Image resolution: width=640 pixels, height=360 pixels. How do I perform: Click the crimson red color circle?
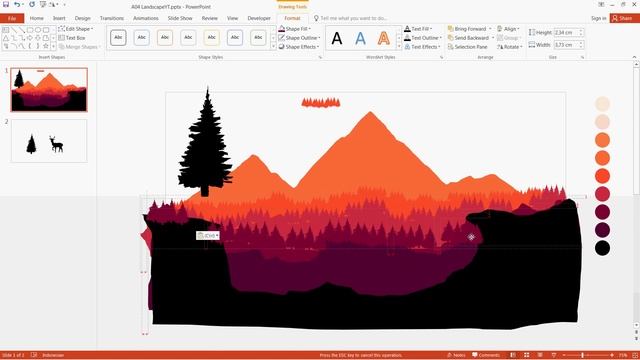point(602,194)
